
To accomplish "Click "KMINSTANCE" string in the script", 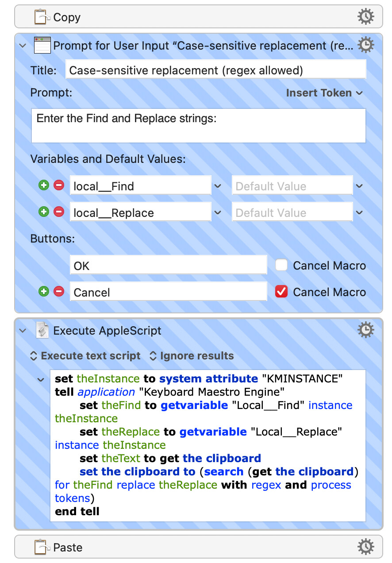I will click(302, 379).
